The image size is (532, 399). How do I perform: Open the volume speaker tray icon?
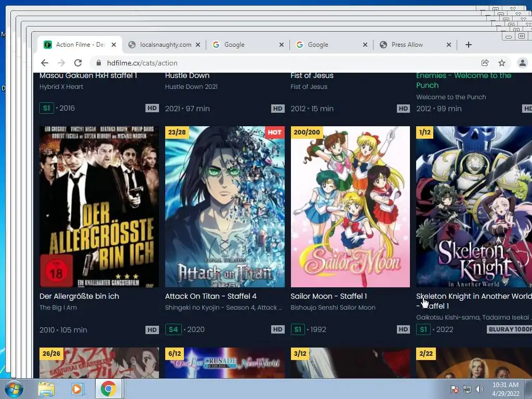(480, 389)
